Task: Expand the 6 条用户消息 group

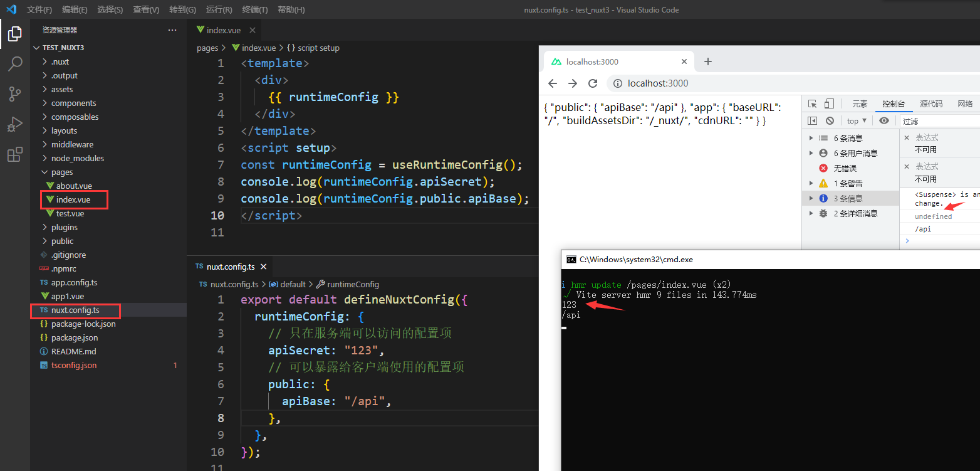Action: click(811, 153)
